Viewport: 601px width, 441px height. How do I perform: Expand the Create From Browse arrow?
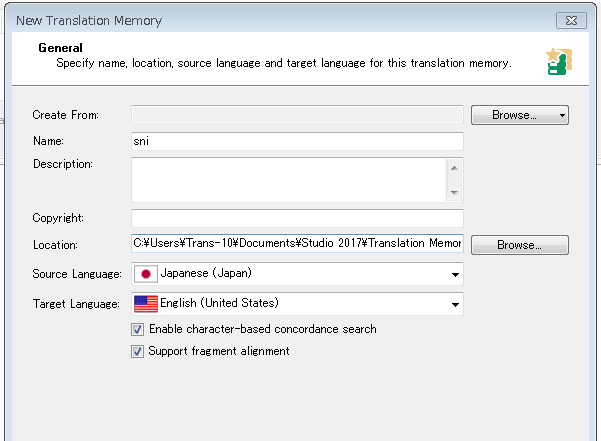[562, 115]
